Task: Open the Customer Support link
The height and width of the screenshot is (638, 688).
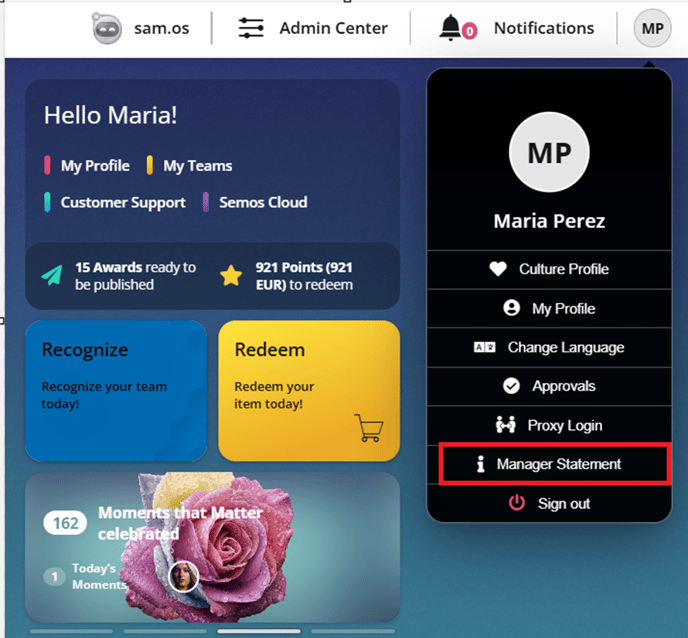Action: [x=123, y=203]
